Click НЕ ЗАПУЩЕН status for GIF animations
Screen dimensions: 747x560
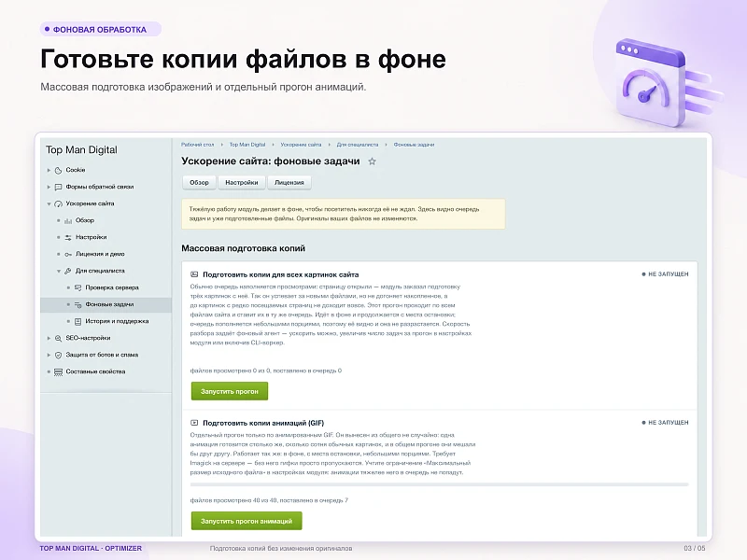tap(665, 423)
